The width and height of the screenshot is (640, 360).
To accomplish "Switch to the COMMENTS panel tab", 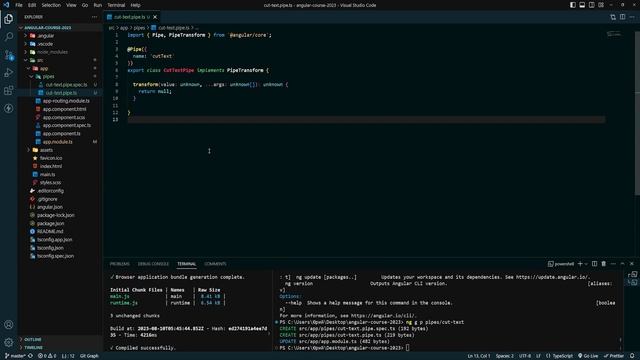I will [215, 264].
